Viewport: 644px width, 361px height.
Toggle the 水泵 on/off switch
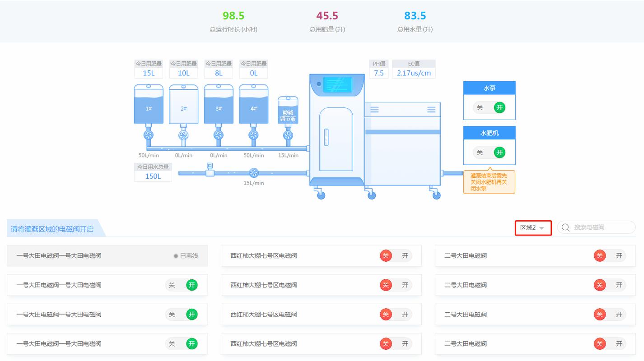[489, 107]
